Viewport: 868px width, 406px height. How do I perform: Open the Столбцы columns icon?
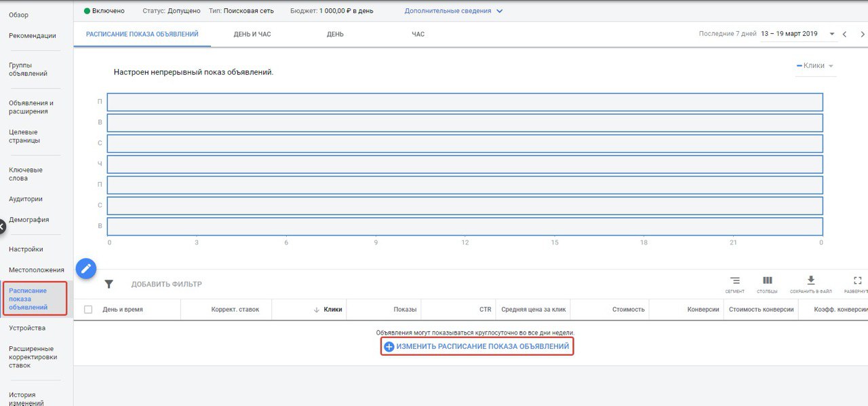(x=767, y=280)
